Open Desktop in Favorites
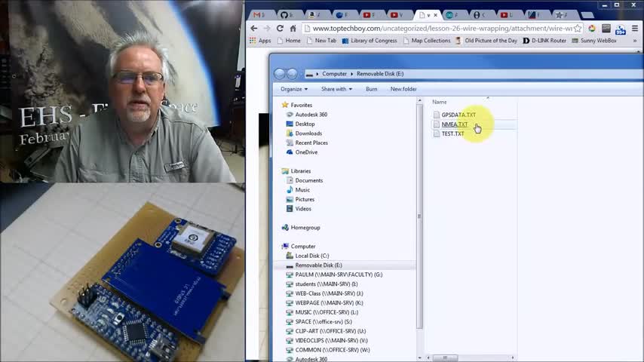644x362 pixels. pos(305,124)
